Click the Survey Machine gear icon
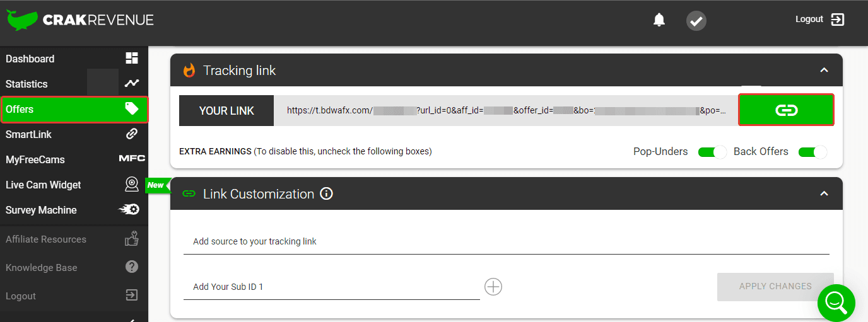Viewport: 868px width, 322px height. [x=130, y=210]
